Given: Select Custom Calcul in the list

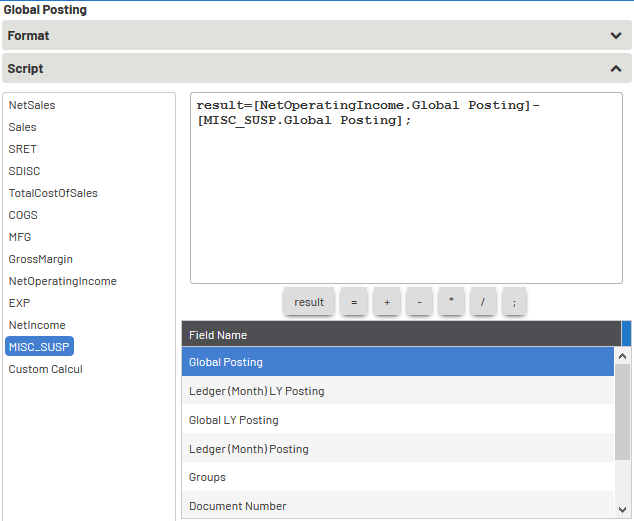Looking at the screenshot, I should click(x=45, y=369).
